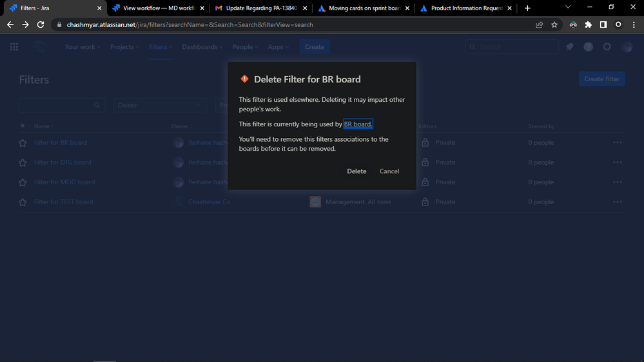
Task: Sort filters by Starred by column
Action: (x=543, y=126)
